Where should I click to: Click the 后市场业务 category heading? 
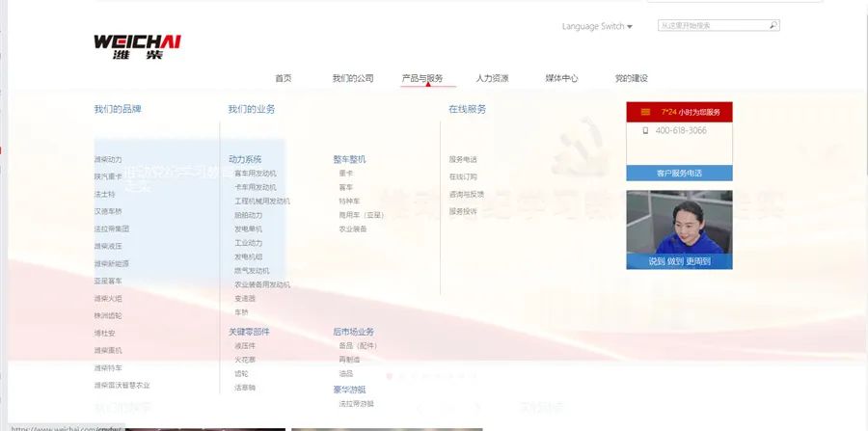(x=354, y=332)
